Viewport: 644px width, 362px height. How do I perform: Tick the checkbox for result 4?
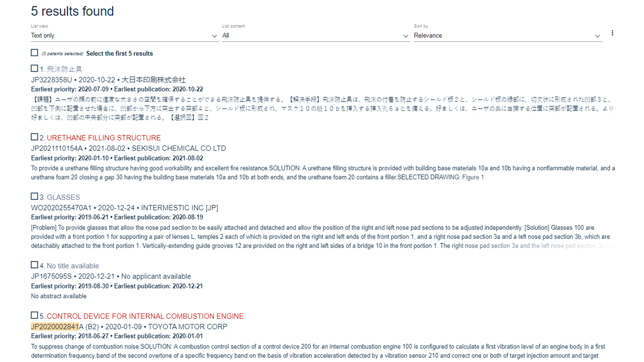point(34,265)
